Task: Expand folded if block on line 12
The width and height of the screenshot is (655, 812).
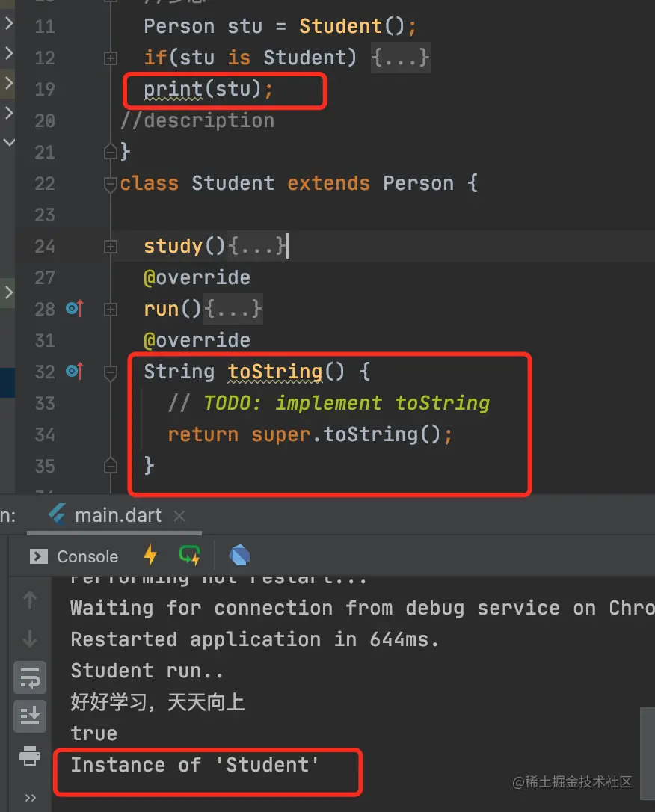Action: 111,58
